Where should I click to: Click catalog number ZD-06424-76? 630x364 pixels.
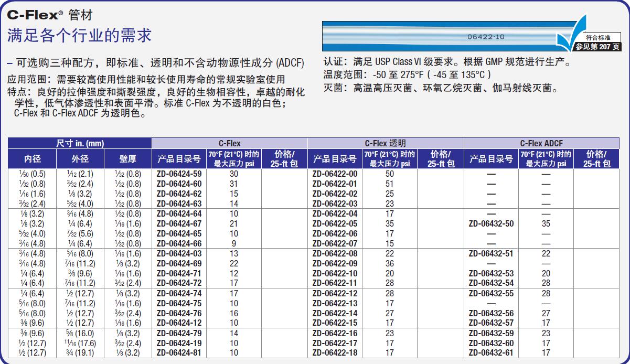tap(179, 313)
